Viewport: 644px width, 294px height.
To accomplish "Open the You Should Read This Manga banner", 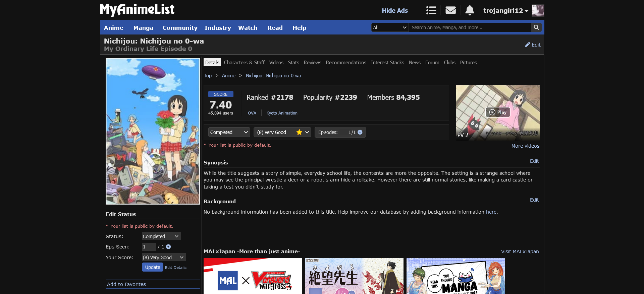I will click(456, 276).
